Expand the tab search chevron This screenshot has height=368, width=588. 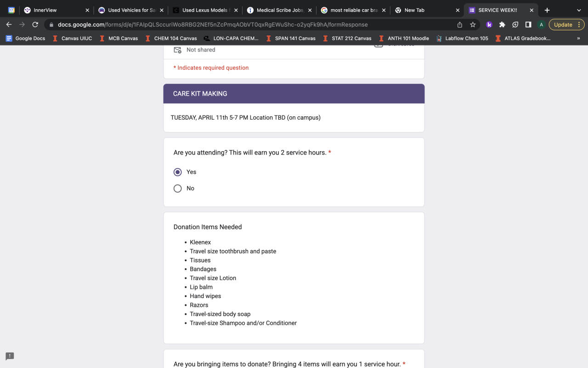(579, 10)
